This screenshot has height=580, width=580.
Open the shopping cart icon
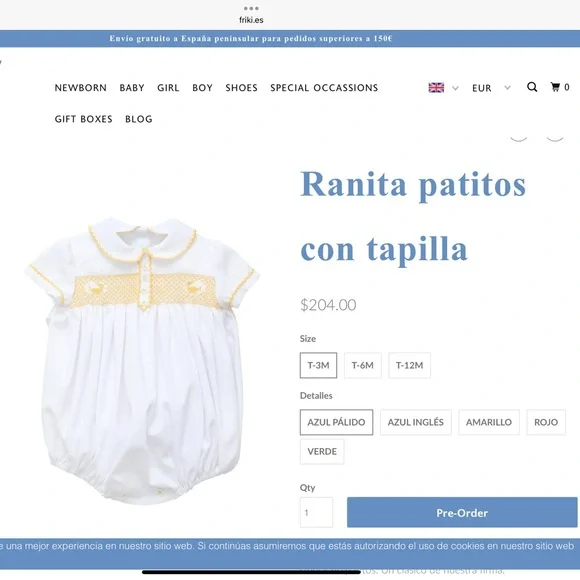pos(555,87)
